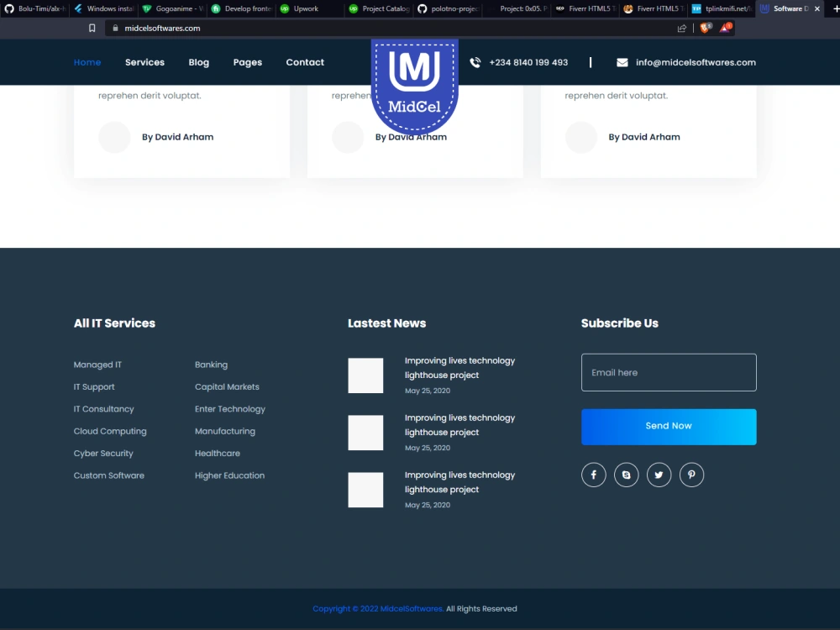
Task: Open the Enter Technology link
Action: (x=230, y=409)
